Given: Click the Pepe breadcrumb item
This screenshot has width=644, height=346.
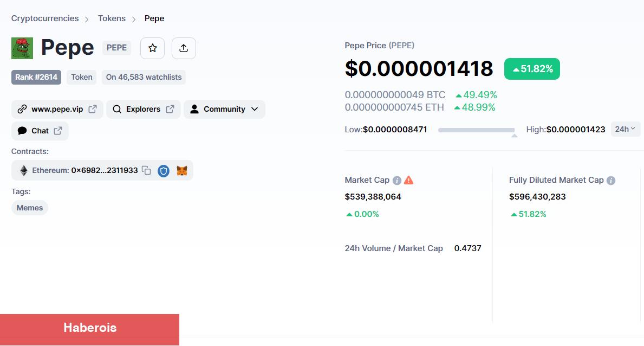Looking at the screenshot, I should [154, 18].
